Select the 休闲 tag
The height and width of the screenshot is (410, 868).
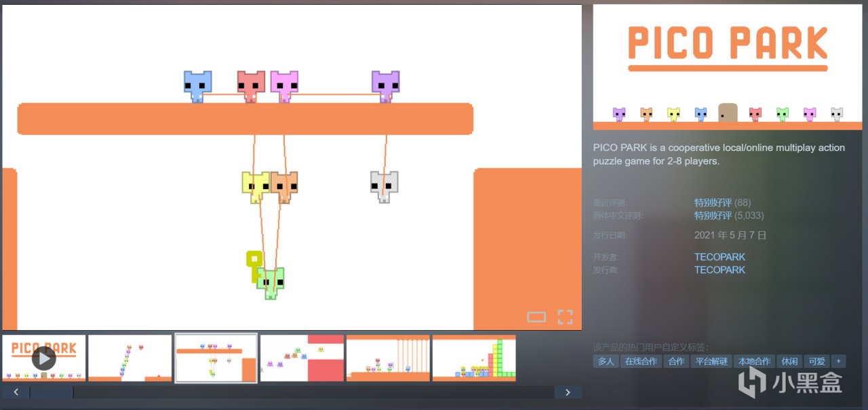(x=789, y=361)
